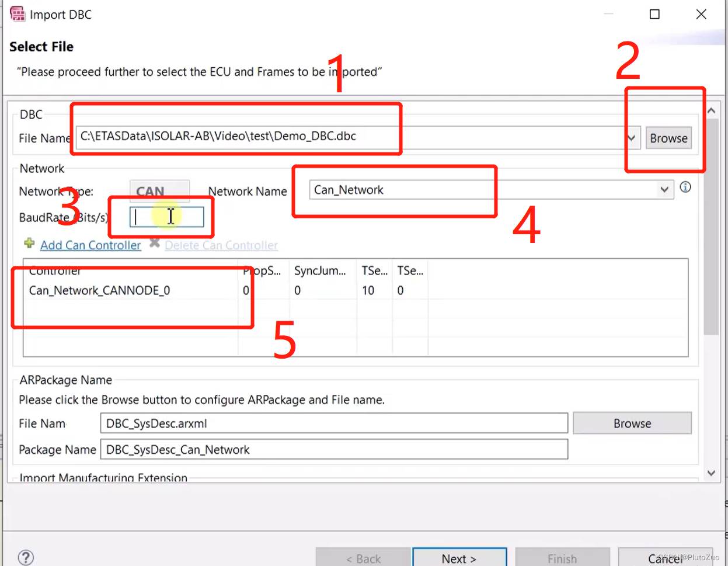Click the vertical scrollbar thumb

pos(711,227)
